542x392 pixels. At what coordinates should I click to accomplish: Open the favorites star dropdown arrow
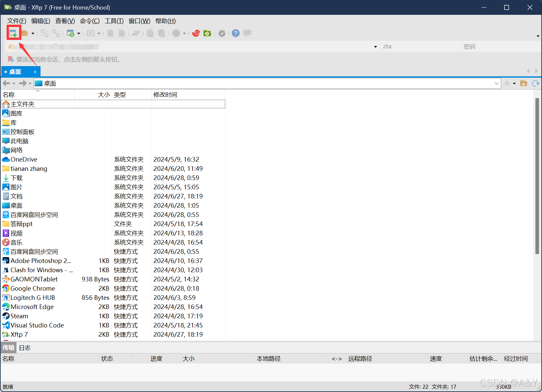[514, 84]
